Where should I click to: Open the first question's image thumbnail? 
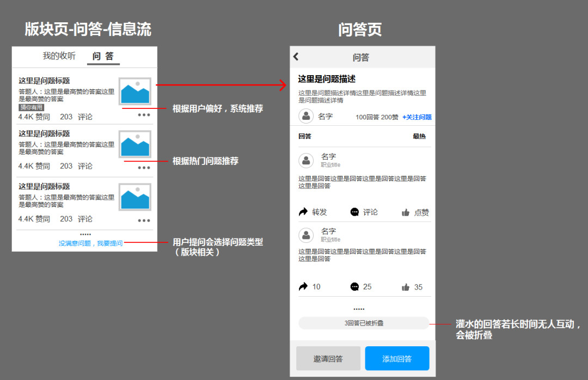tap(135, 91)
